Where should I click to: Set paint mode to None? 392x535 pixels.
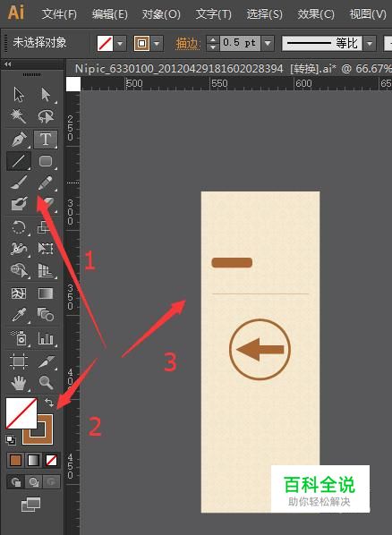pyautogui.click(x=51, y=461)
